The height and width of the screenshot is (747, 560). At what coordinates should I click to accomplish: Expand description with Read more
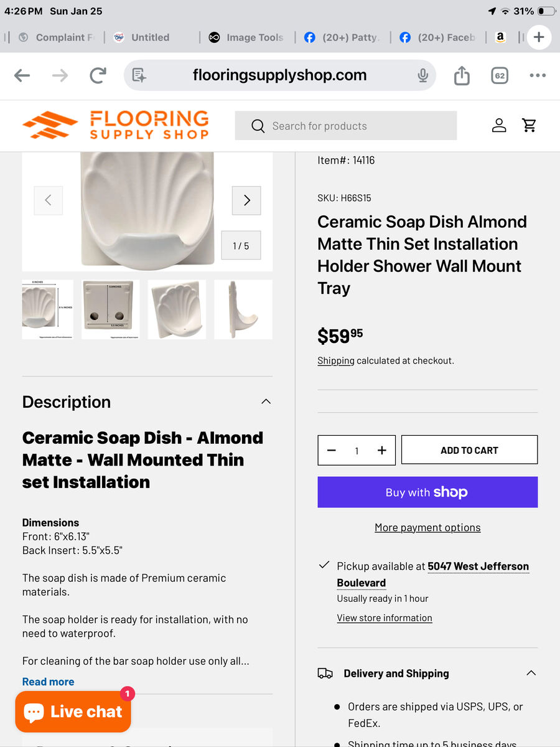pyautogui.click(x=48, y=682)
